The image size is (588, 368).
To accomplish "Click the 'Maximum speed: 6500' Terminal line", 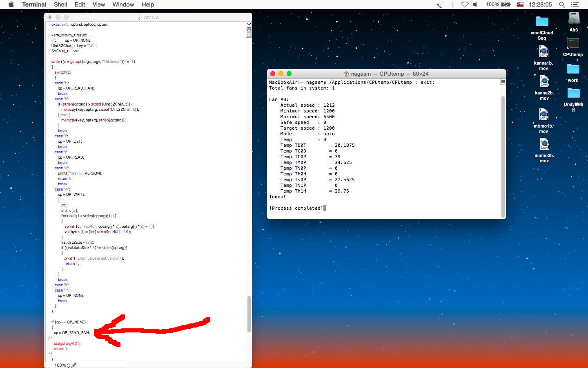I will click(307, 117).
